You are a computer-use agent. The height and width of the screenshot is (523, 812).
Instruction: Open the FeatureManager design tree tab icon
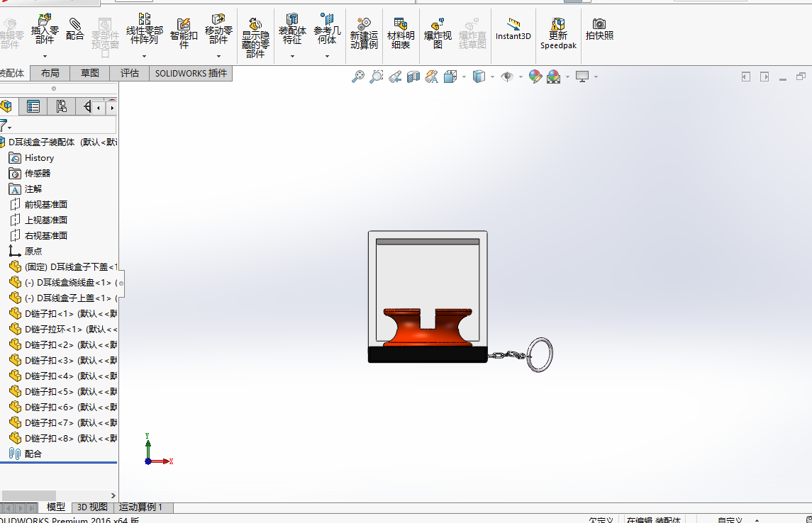click(7, 106)
